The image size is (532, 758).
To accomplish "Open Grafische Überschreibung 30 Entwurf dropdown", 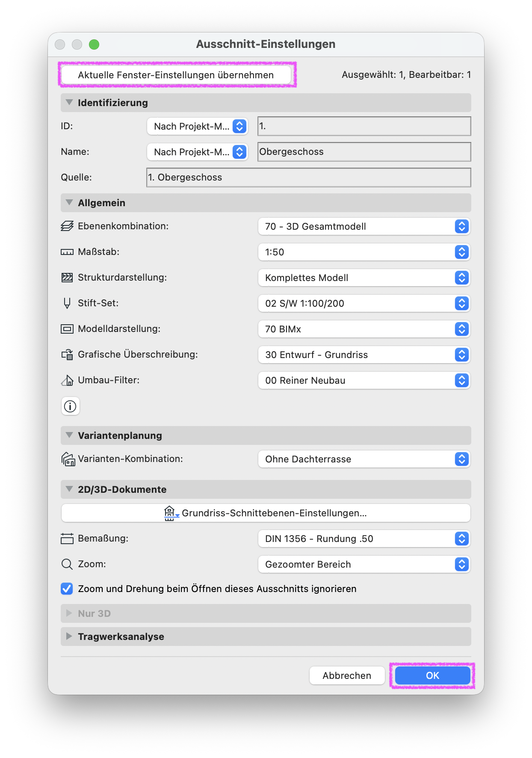I will (364, 355).
